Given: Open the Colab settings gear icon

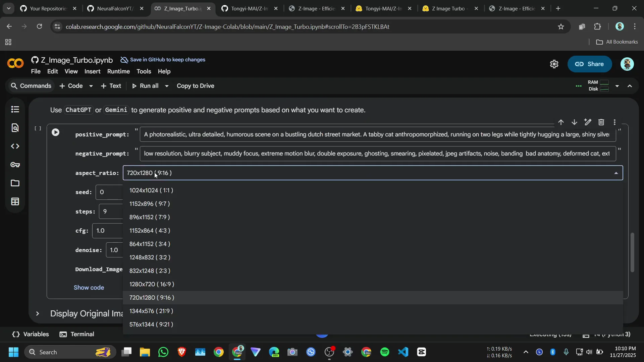Looking at the screenshot, I should pyautogui.click(x=554, y=64).
